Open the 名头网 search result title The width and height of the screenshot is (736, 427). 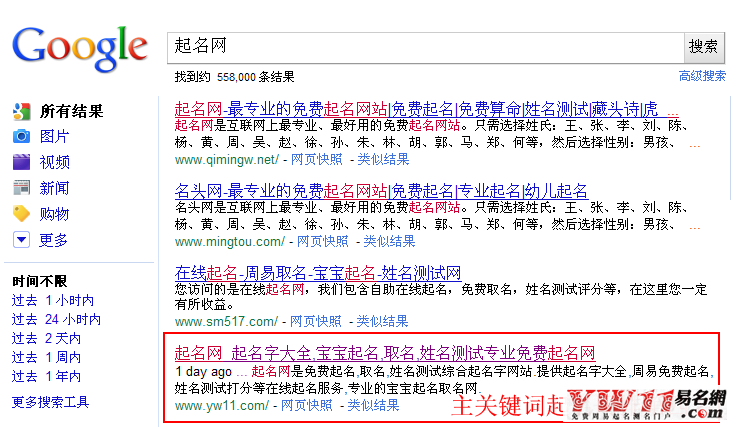point(380,190)
